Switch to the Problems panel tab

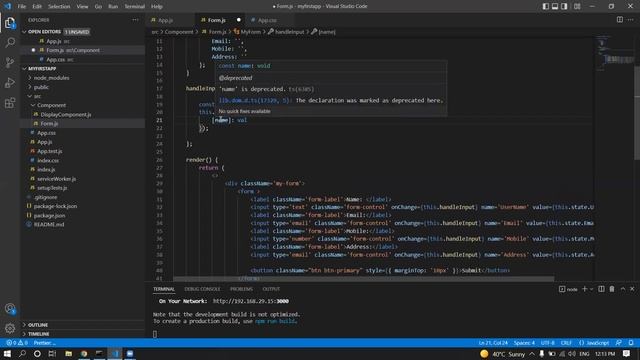(x=241, y=289)
